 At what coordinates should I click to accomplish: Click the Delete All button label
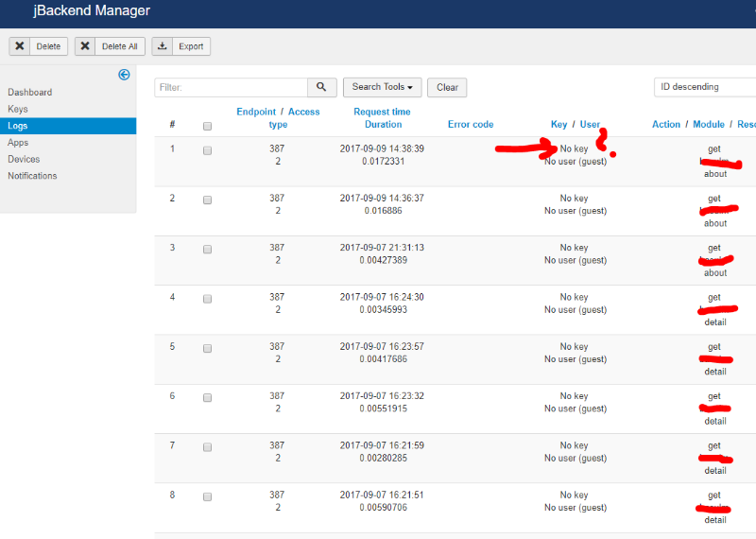pyautogui.click(x=120, y=46)
